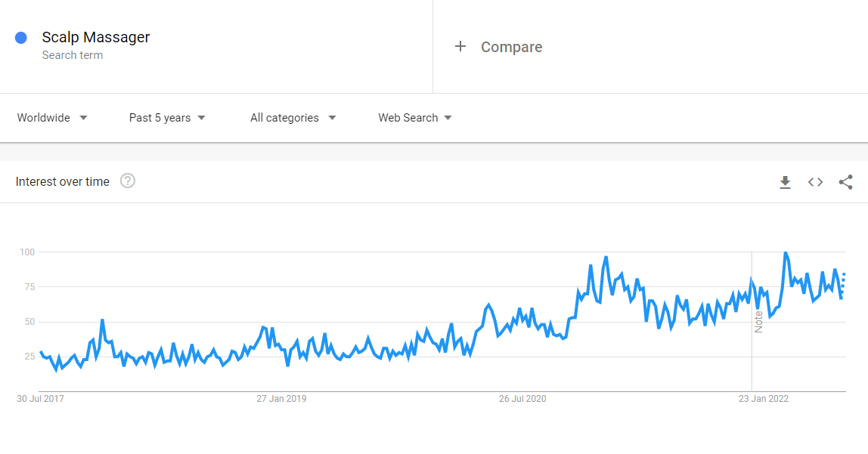Open the help question mark icon
Image resolution: width=868 pixels, height=454 pixels.
click(128, 181)
